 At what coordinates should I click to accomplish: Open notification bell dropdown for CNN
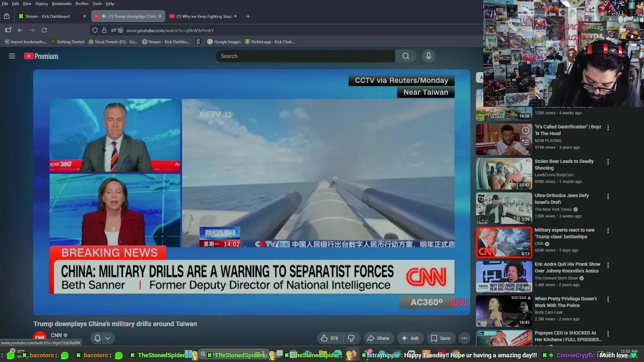tap(102, 338)
